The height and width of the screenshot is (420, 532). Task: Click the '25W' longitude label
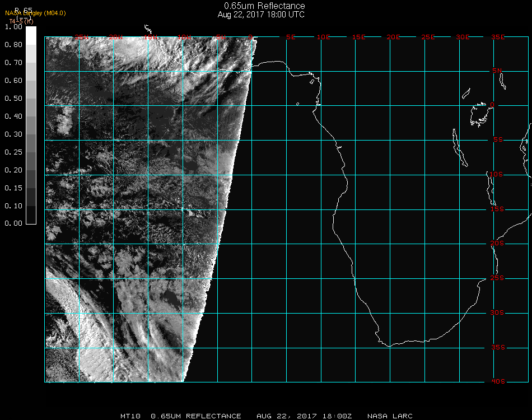(81, 37)
